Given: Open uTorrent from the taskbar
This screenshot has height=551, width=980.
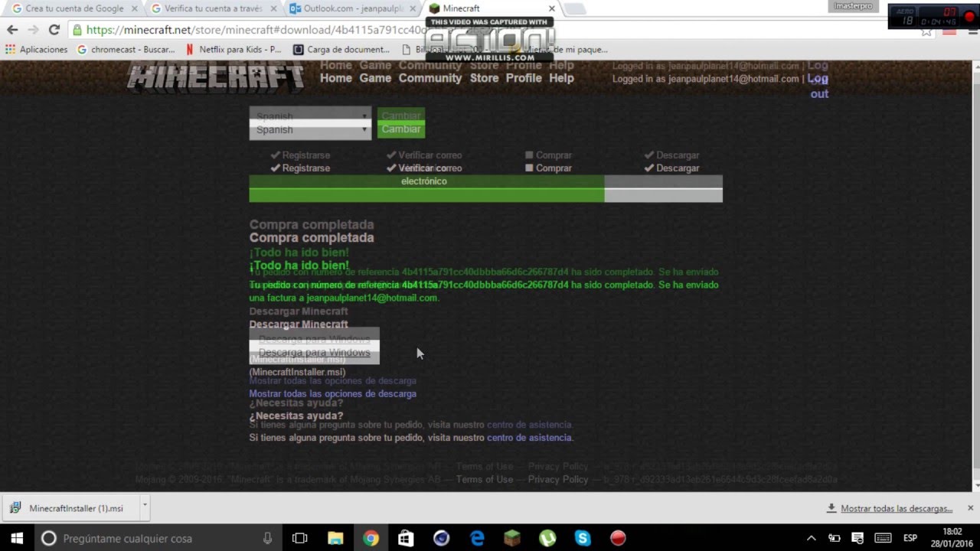Looking at the screenshot, I should pos(547,538).
